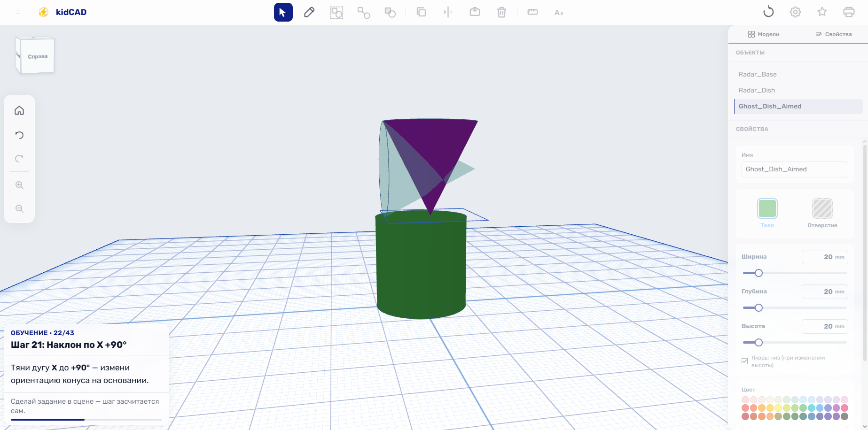The image size is (868, 430).
Task: Select Radar_Base in the objects list
Action: coord(798,74)
